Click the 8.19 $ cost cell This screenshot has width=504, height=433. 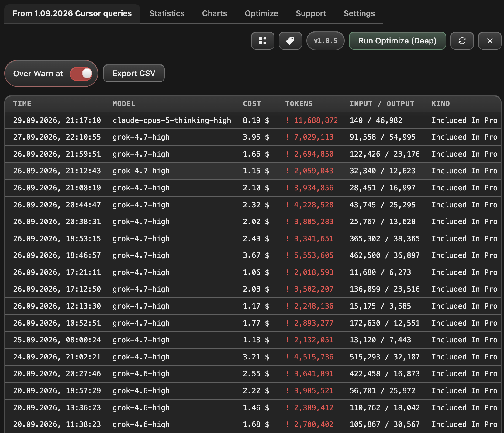(256, 120)
